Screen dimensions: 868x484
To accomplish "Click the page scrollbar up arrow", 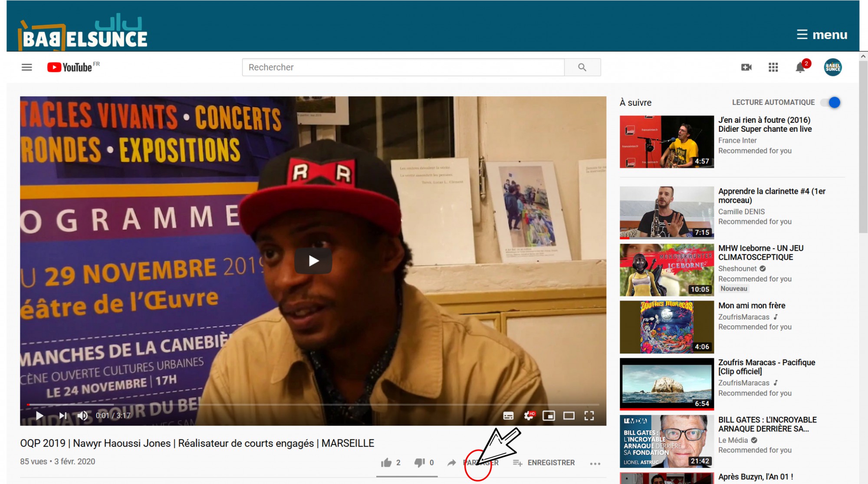I will pos(863,56).
